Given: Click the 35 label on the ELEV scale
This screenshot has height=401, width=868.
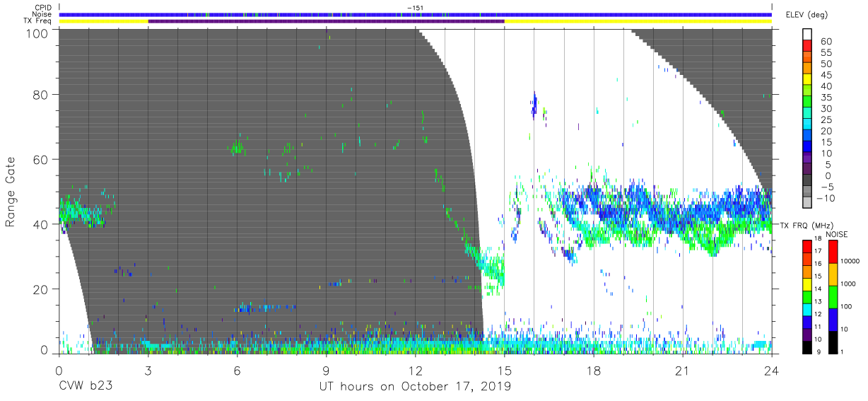Looking at the screenshot, I should 825,98.
